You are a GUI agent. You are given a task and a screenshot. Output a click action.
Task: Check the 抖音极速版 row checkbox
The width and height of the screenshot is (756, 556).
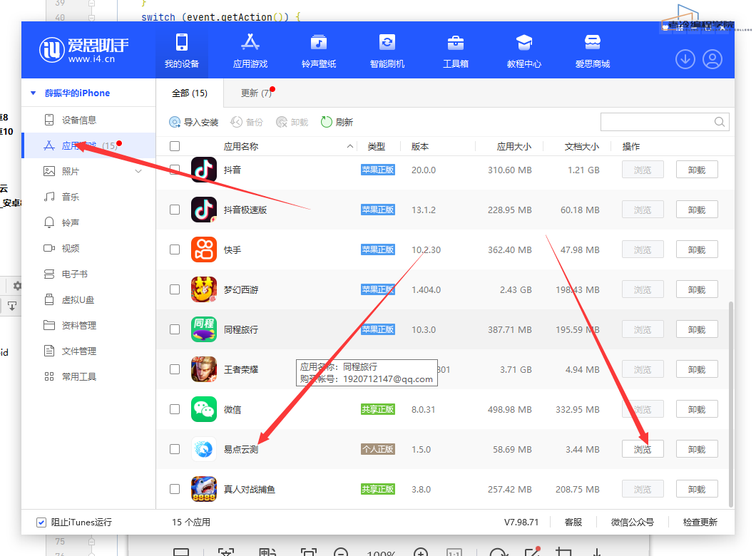coord(175,210)
